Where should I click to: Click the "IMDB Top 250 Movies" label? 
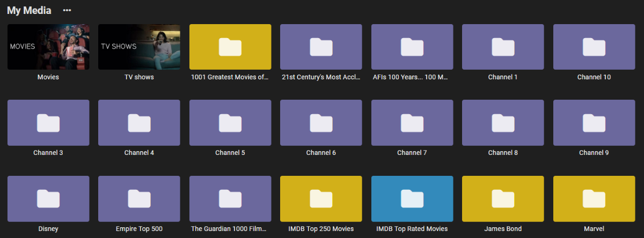321,229
